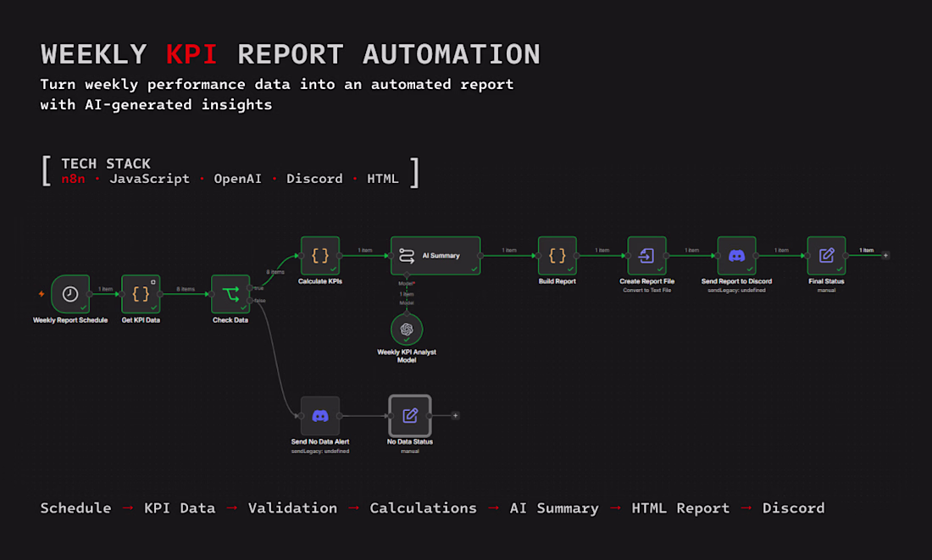Click the red 'n8n' tech stack text
Viewport: 932px width, 560px height.
click(73, 179)
